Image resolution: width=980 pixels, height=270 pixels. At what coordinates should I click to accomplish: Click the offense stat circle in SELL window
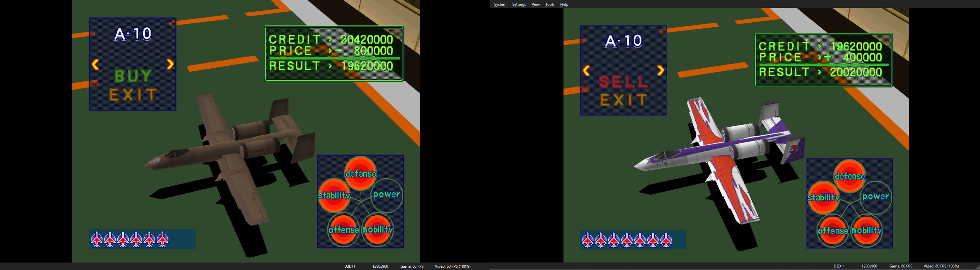click(x=833, y=231)
